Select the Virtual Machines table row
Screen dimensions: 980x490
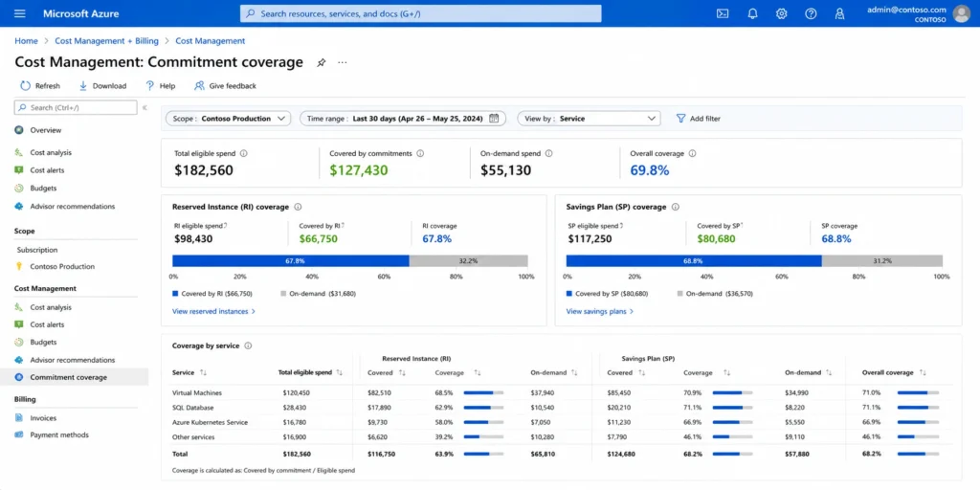click(x=563, y=392)
